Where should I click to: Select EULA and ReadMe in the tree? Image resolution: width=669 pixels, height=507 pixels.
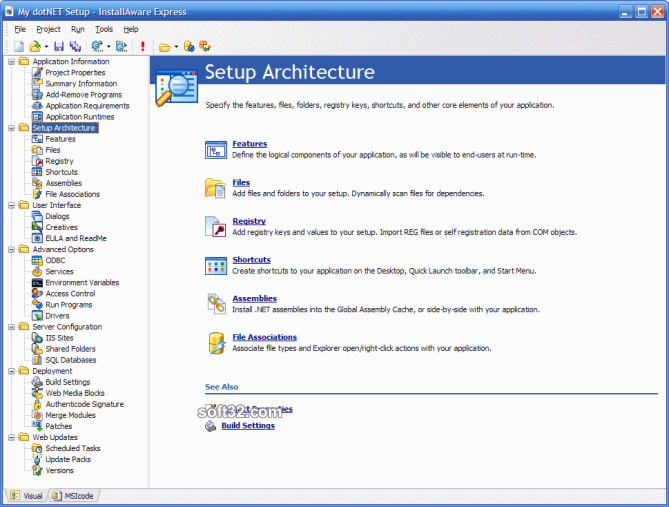[76, 238]
